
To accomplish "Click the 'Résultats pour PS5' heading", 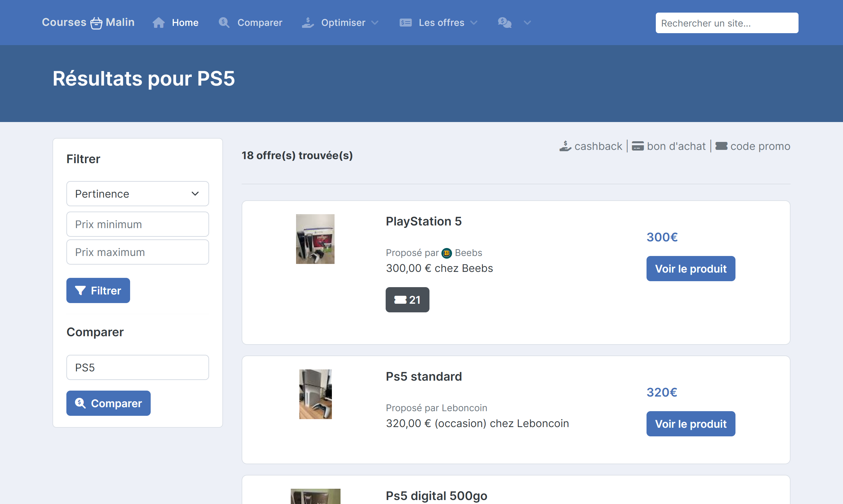I will coord(144,79).
